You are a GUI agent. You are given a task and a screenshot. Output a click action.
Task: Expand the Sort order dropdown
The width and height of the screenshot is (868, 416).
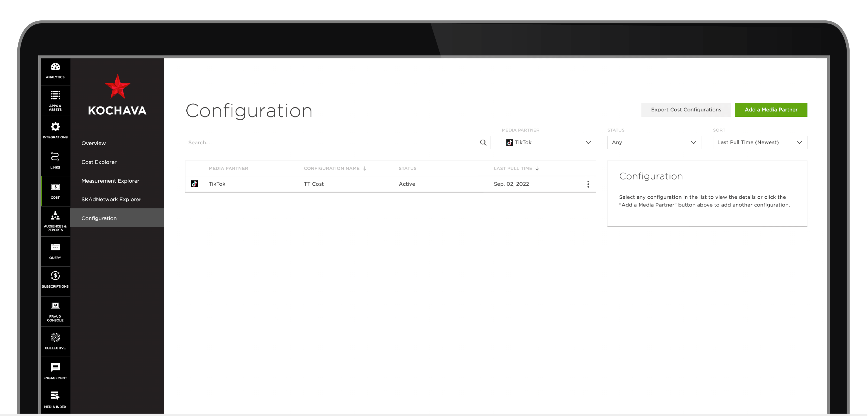pyautogui.click(x=759, y=142)
